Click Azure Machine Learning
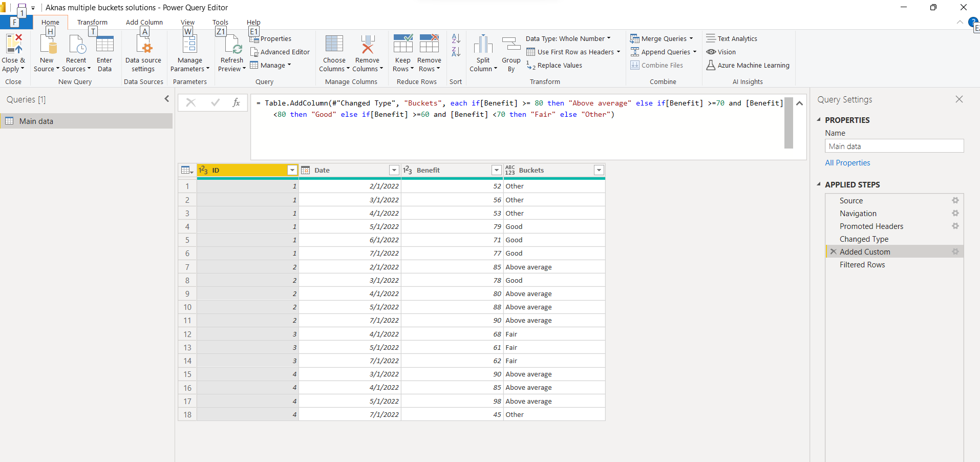The image size is (980, 462). pos(748,65)
